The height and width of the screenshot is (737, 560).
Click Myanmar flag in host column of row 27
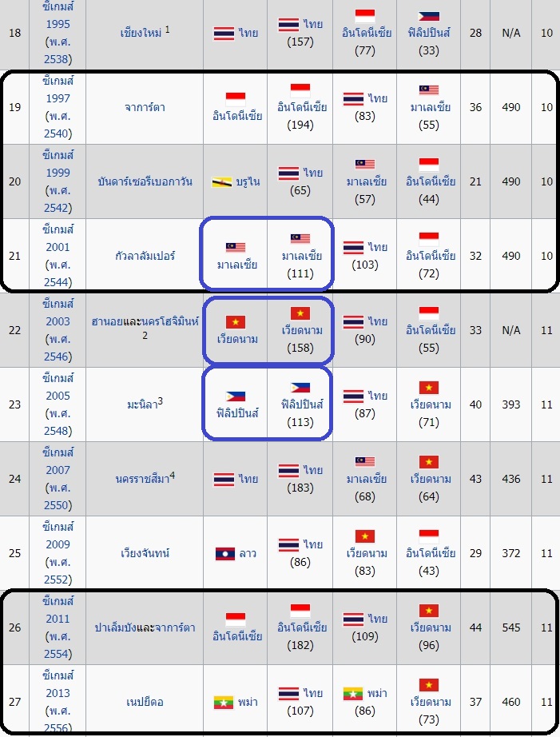[x=224, y=702]
